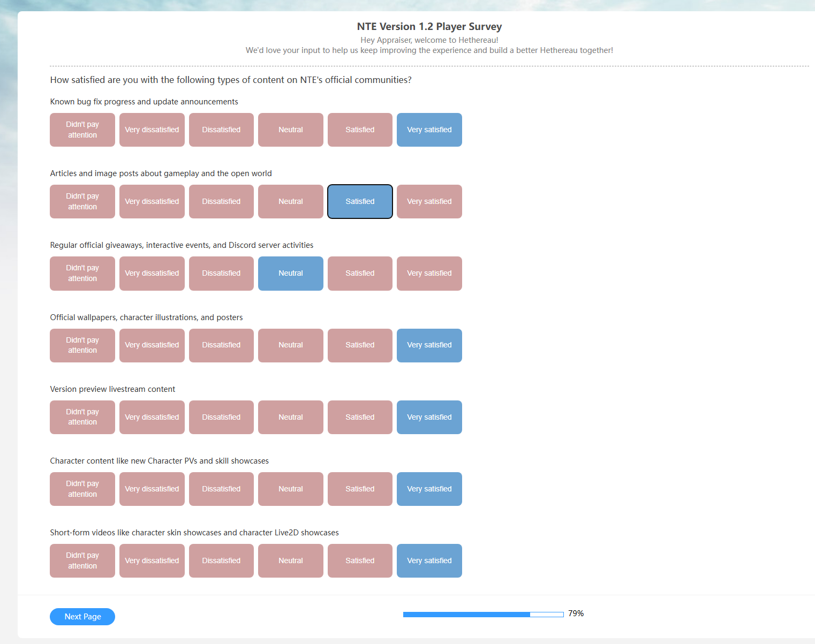815x644 pixels.
Task: Click the 'How satisfied are you' question text
Action: point(231,80)
